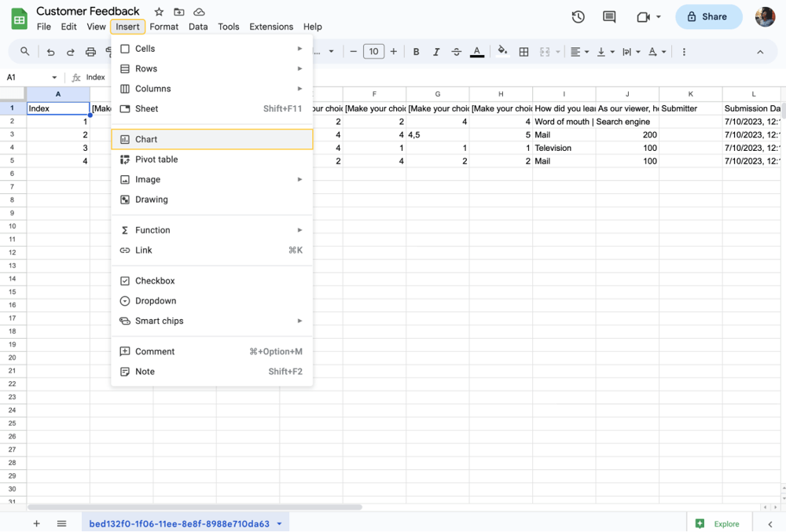Image resolution: width=786 pixels, height=532 pixels.
Task: Open the cell borders tool
Action: click(x=523, y=52)
